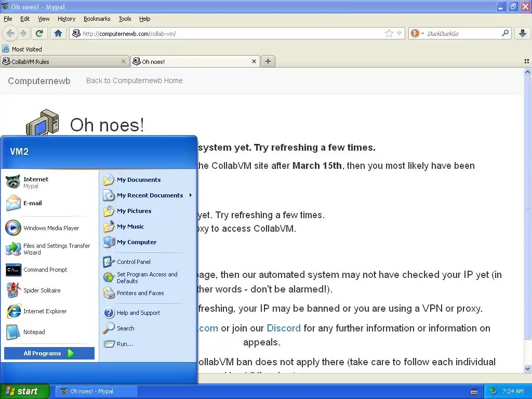This screenshot has height=399, width=532.
Task: Click the Computernewb brand link
Action: point(39,81)
